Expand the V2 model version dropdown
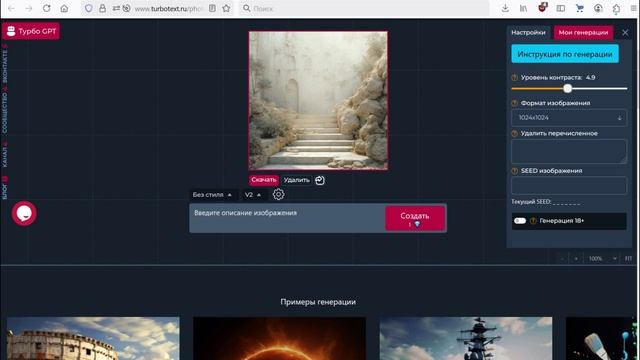 [x=253, y=195]
